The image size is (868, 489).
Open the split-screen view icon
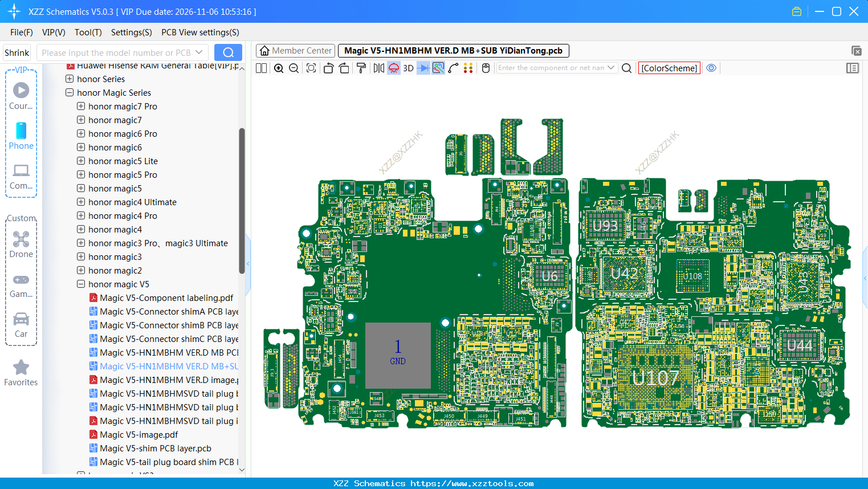click(x=260, y=68)
